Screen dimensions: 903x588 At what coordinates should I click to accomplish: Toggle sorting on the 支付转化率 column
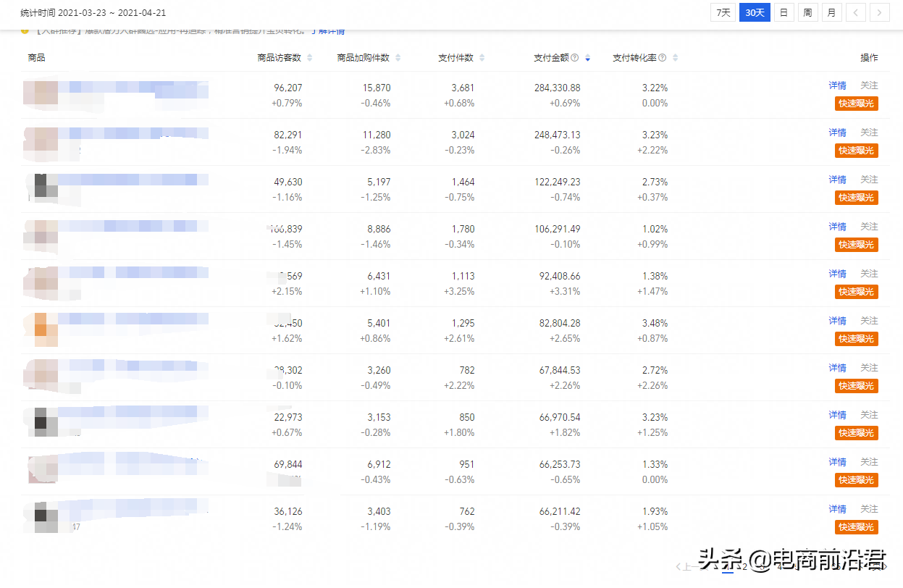[676, 57]
